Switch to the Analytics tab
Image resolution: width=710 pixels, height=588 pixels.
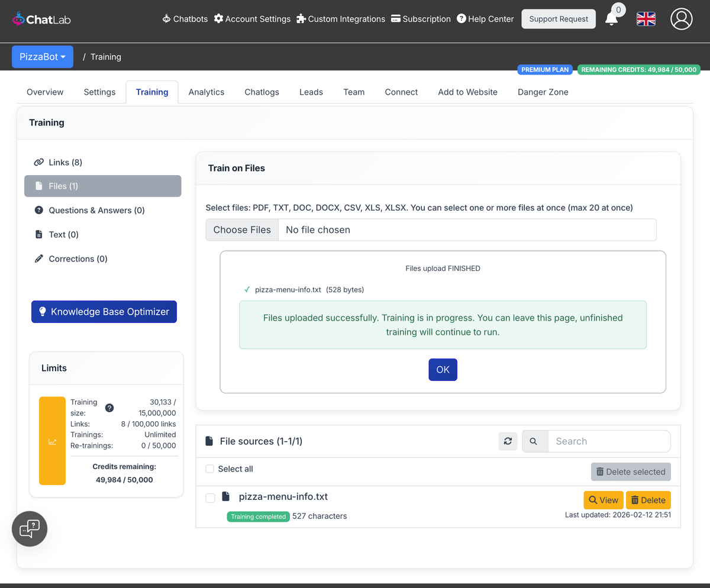click(206, 92)
